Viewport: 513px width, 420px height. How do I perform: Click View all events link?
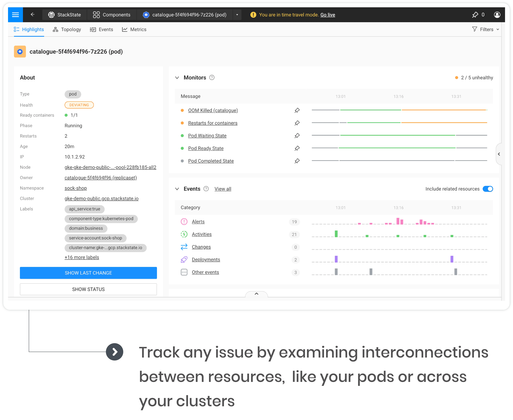pos(223,189)
